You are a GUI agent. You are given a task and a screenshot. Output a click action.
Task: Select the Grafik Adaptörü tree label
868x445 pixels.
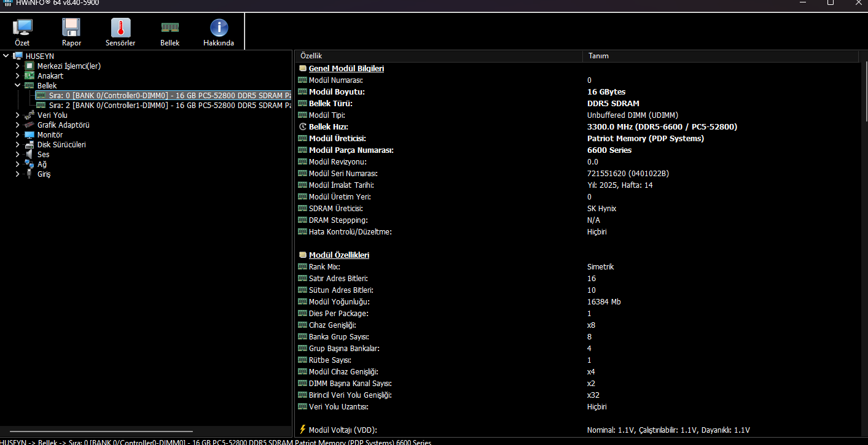point(63,125)
